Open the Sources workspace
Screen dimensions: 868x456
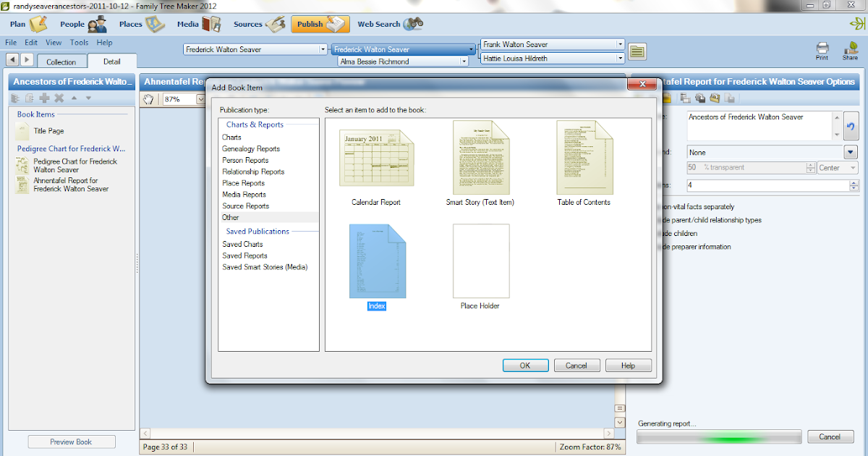(260, 24)
